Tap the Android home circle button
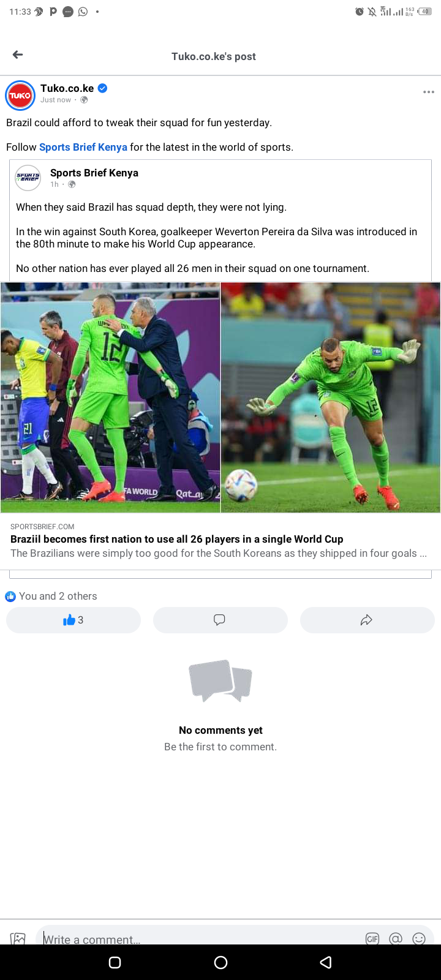 coord(221,962)
